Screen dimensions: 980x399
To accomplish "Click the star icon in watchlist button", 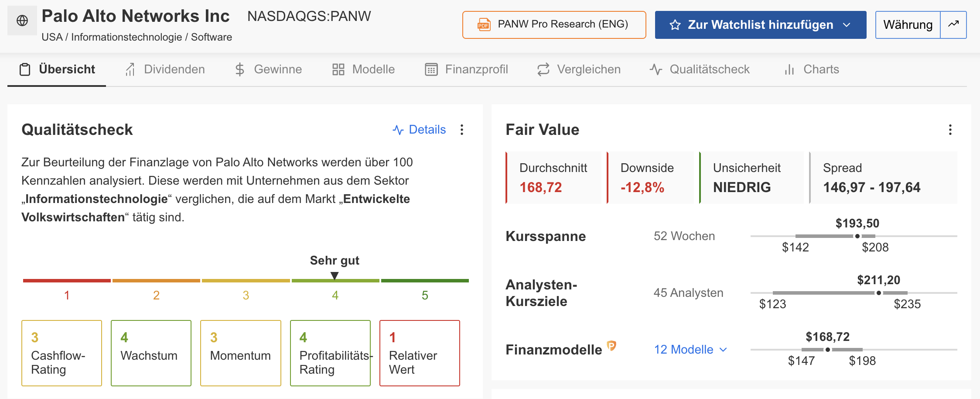I will coord(675,25).
